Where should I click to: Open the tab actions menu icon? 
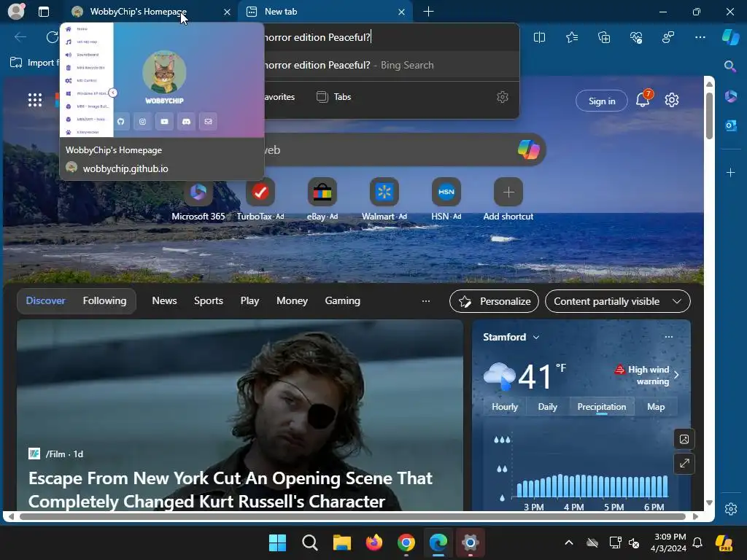[43, 12]
